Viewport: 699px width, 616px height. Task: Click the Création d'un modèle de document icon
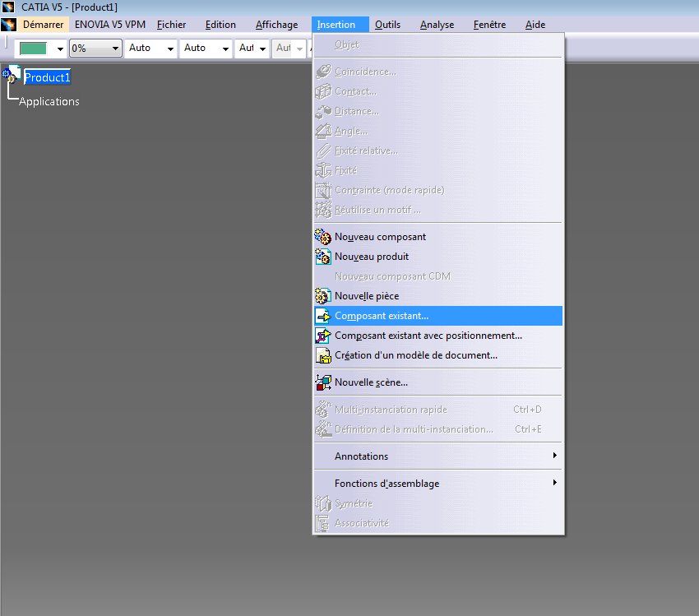tap(322, 355)
